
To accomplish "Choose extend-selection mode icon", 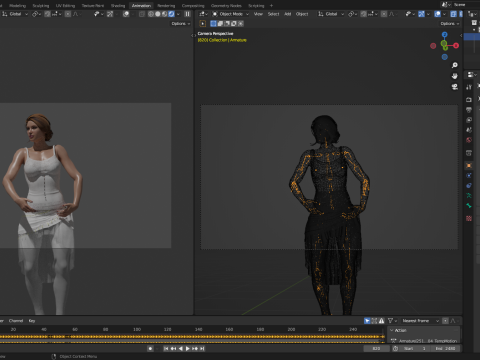I will (x=220, y=24).
